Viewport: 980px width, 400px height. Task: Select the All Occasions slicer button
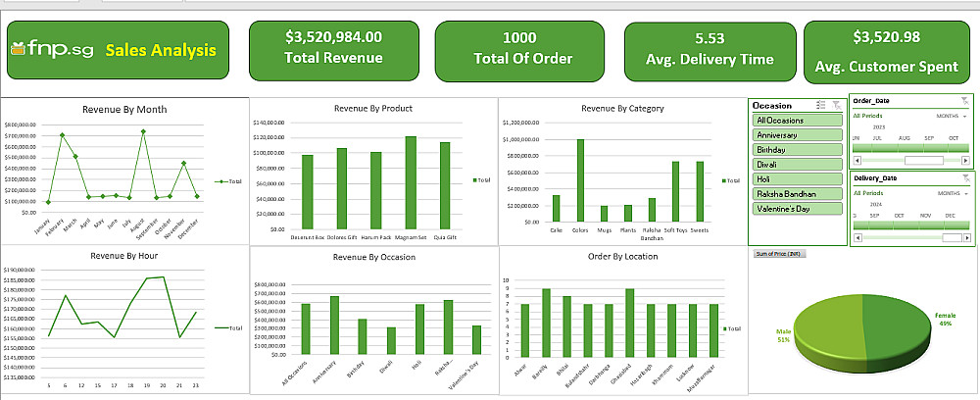(x=798, y=120)
